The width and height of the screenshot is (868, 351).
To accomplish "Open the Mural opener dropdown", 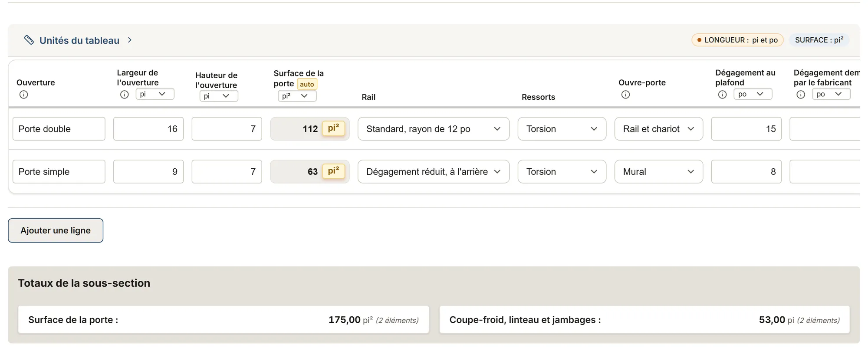I will pyautogui.click(x=659, y=172).
